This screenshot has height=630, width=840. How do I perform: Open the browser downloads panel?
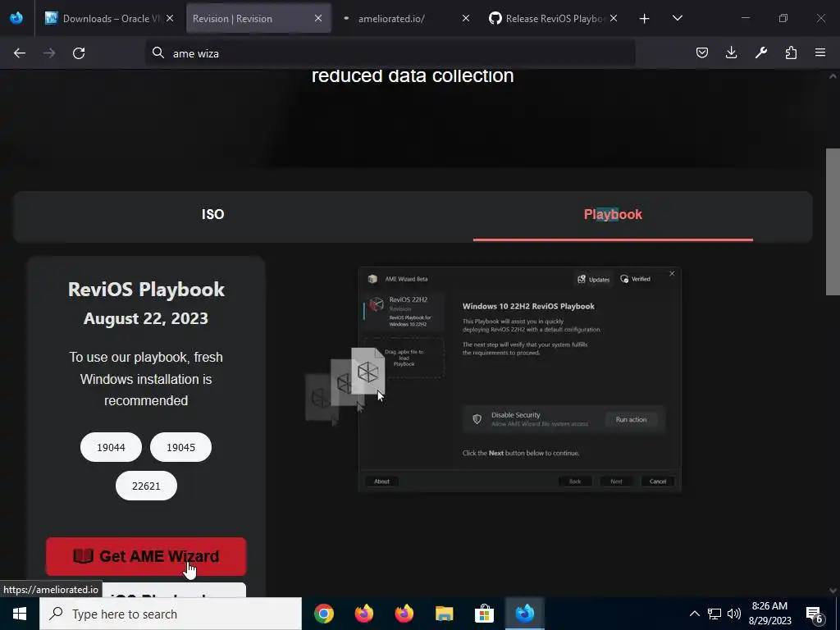[x=731, y=52]
